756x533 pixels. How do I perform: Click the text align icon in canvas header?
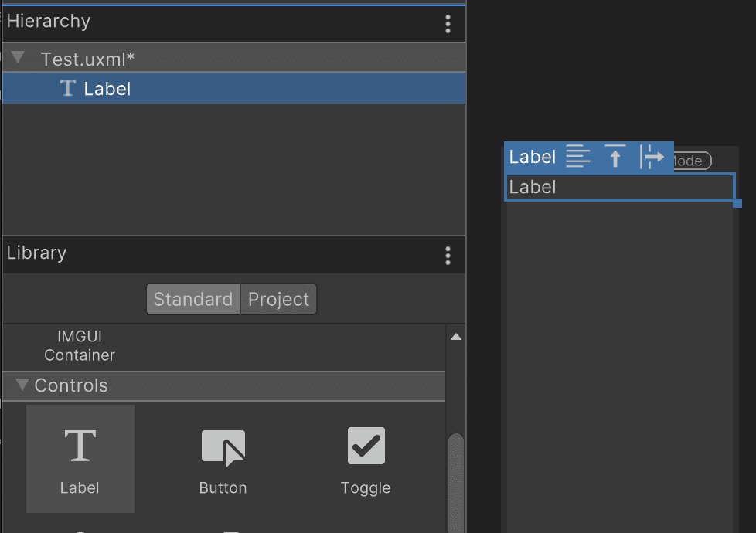click(x=577, y=157)
